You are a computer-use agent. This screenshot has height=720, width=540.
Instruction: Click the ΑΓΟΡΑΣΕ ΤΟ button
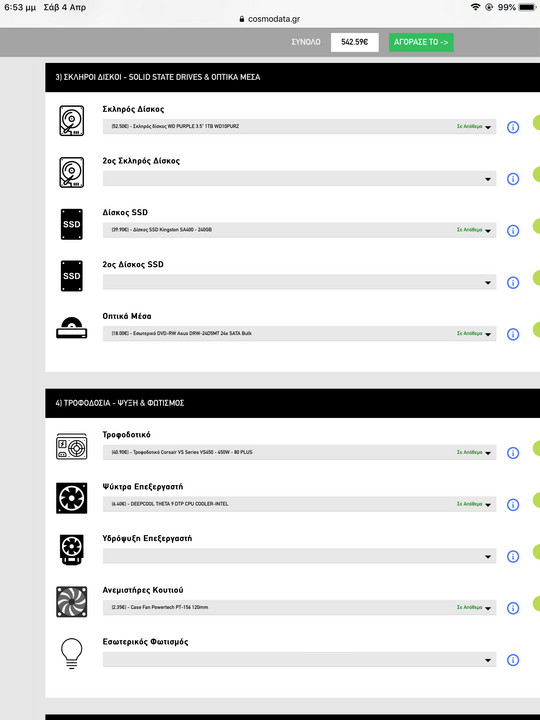(421, 42)
